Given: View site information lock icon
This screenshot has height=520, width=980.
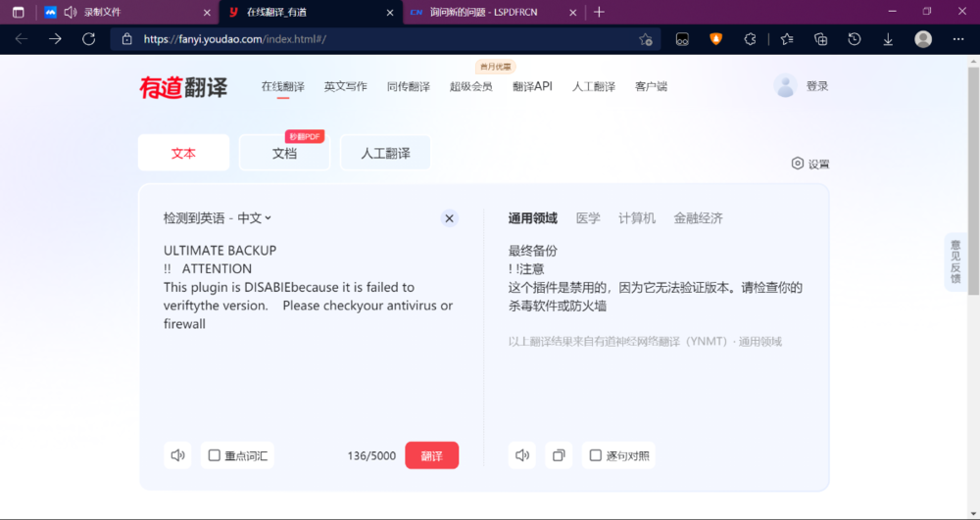Looking at the screenshot, I should [126, 39].
